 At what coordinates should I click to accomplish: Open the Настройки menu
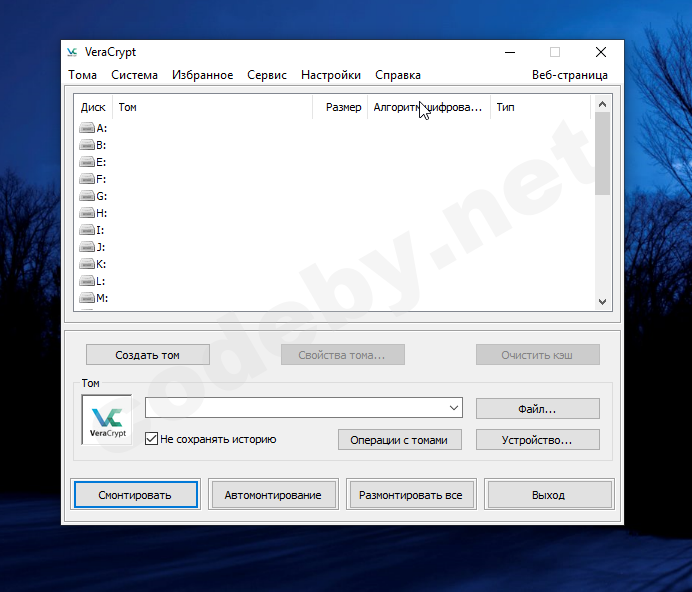coord(331,75)
